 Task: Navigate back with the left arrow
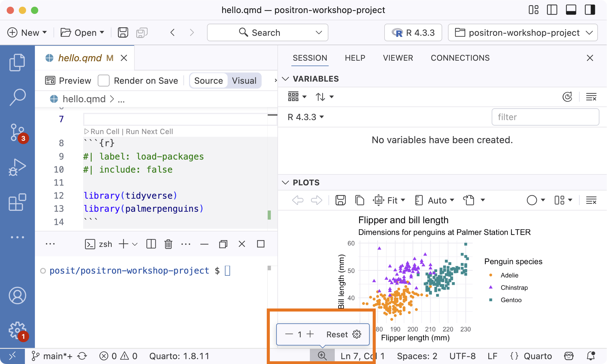172,32
